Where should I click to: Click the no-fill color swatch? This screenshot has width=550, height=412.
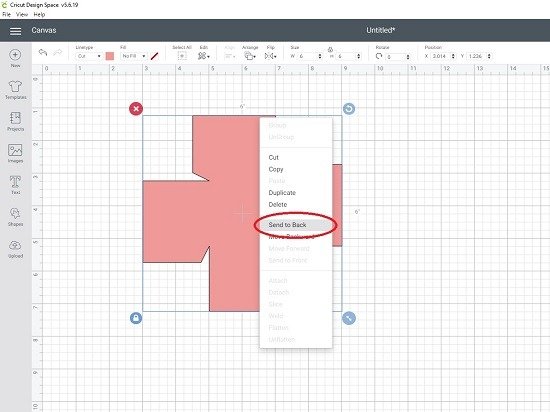(154, 56)
